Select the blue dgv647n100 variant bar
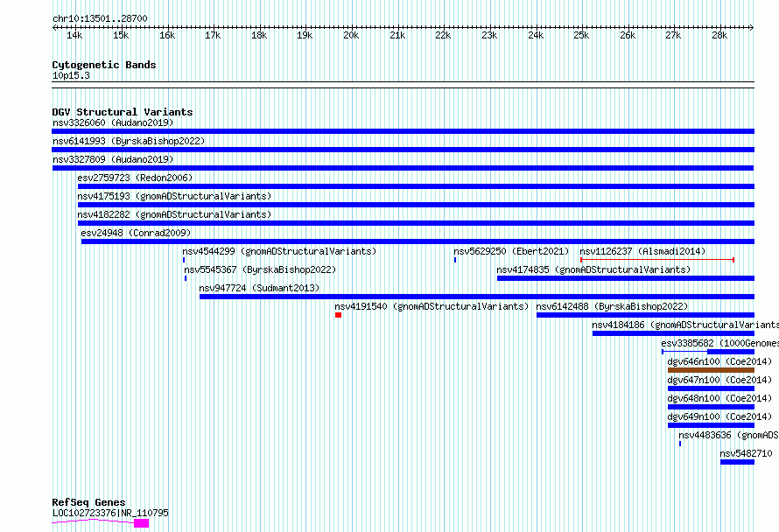Image resolution: width=779 pixels, height=532 pixels. 711,388
